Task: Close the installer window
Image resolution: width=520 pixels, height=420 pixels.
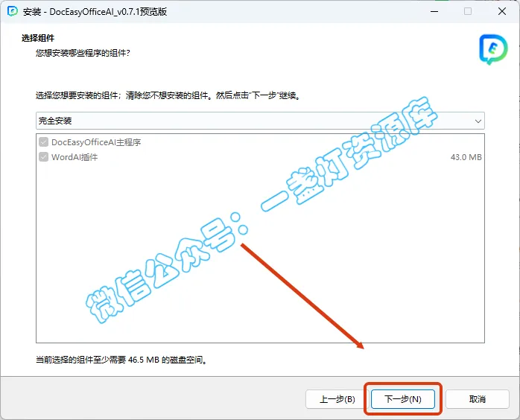Action: click(x=502, y=12)
